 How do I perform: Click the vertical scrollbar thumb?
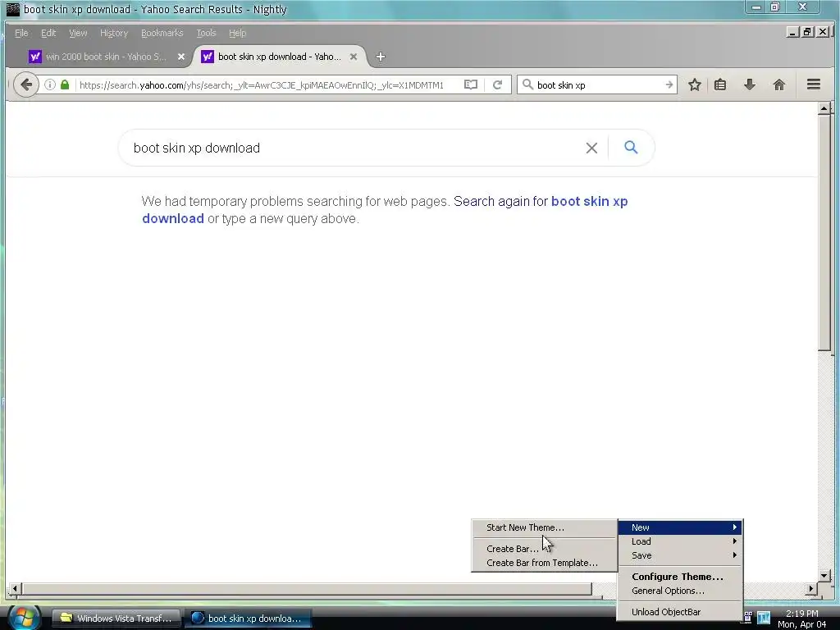(824, 233)
